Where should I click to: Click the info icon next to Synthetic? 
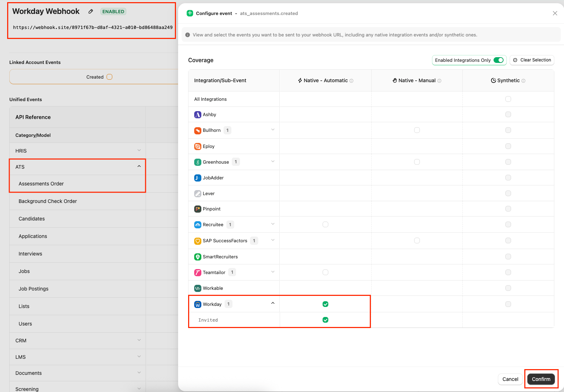pyautogui.click(x=523, y=81)
